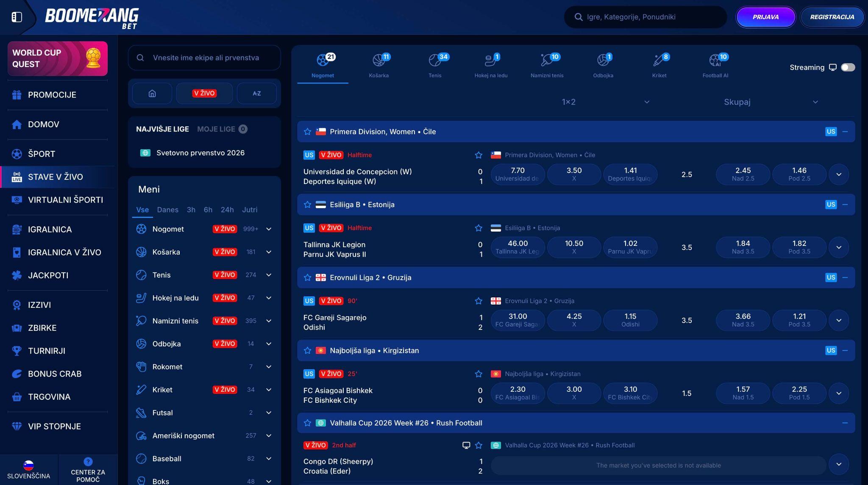This screenshot has width=868, height=485.
Task: Open the home icon button in sports panel
Action: tap(152, 93)
